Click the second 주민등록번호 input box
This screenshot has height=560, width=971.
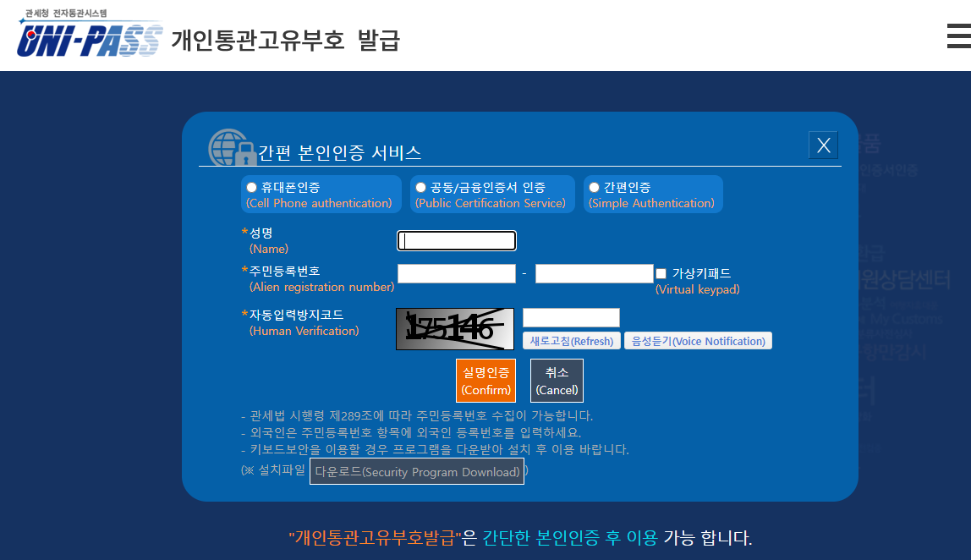[594, 273]
